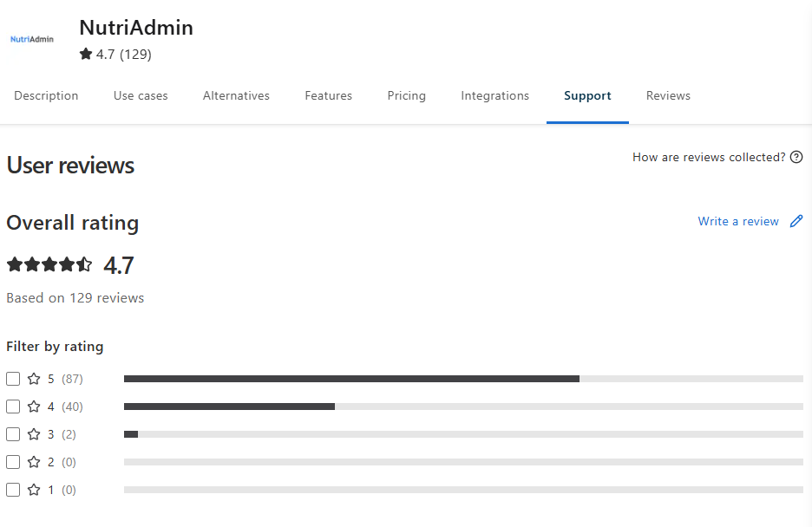Select the Features tab

pos(328,95)
